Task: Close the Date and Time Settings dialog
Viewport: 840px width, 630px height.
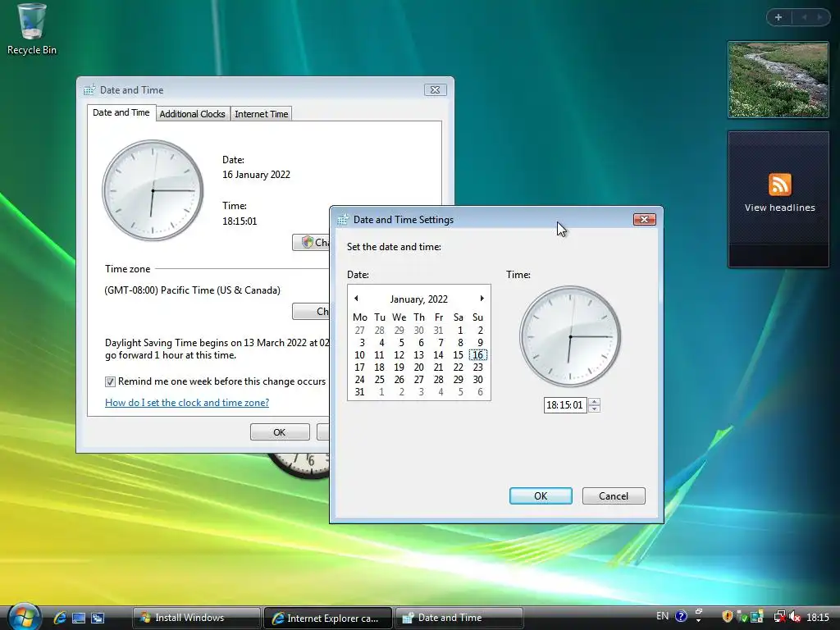Action: tap(645, 219)
